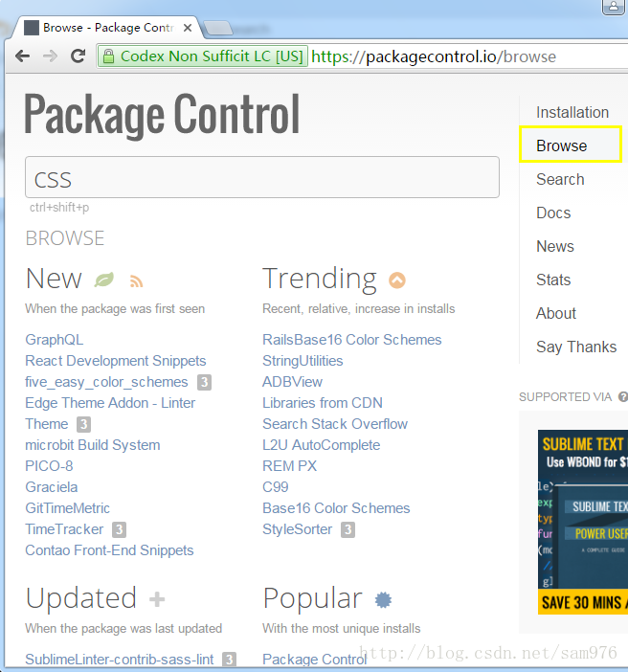Open the GraphQL package link
Screen dimensions: 628x672
pyautogui.click(x=54, y=340)
